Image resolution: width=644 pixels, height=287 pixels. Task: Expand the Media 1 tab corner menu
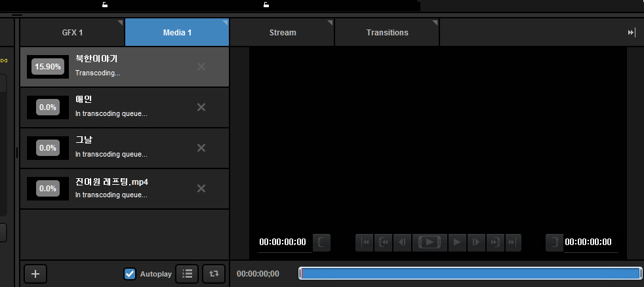(x=225, y=22)
